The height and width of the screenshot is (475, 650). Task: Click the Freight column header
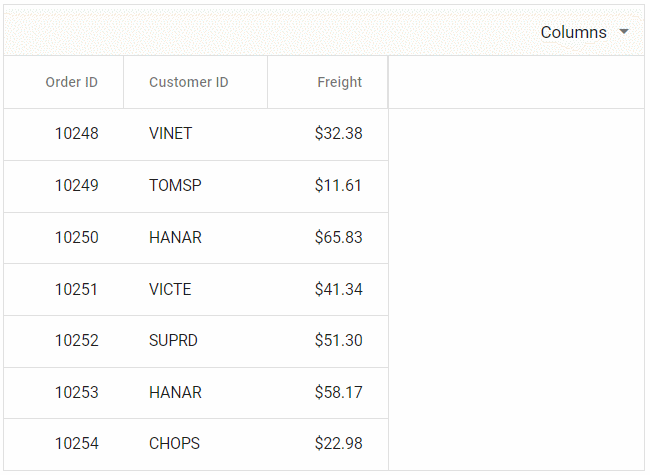coord(339,82)
